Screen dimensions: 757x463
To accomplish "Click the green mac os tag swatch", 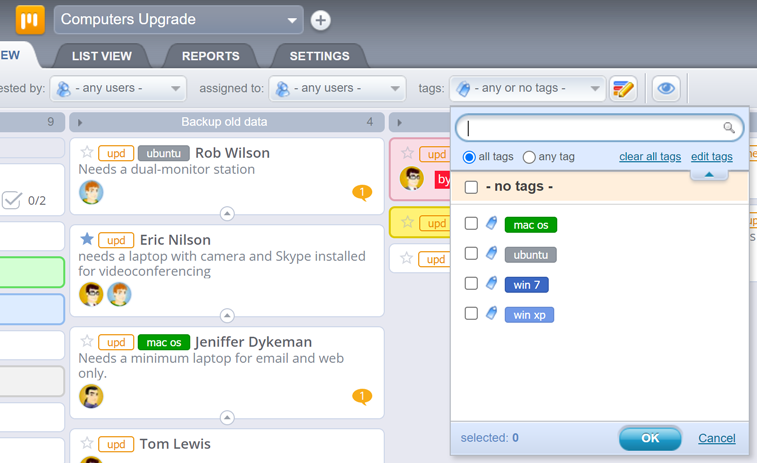I will coord(531,225).
